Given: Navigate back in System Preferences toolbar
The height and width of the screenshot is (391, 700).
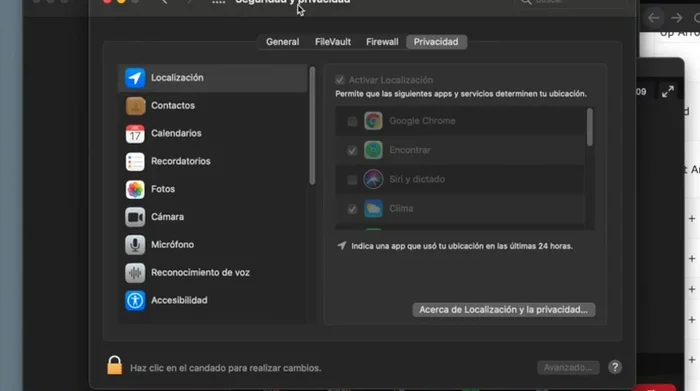Looking at the screenshot, I should pyautogui.click(x=164, y=2).
